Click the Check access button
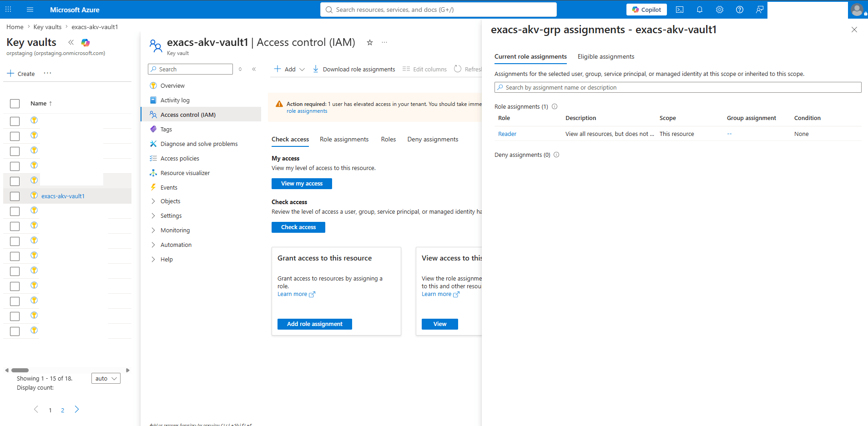868x426 pixels. [298, 227]
